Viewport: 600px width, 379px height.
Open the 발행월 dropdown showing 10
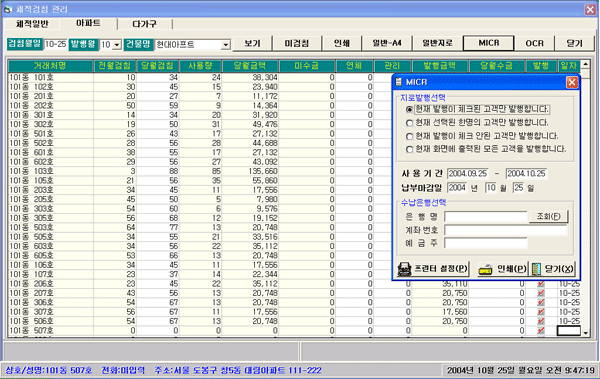(x=117, y=45)
